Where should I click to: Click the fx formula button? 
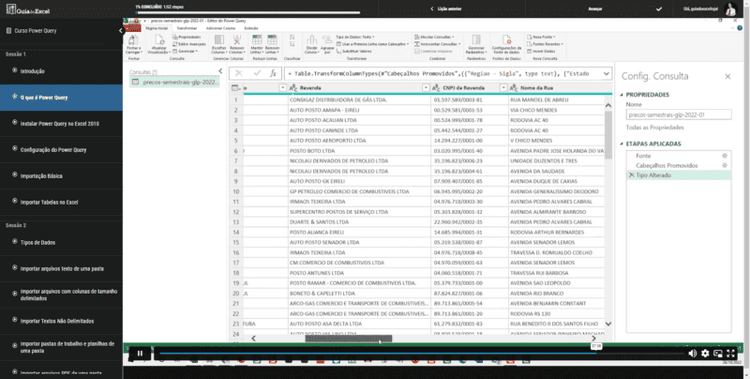point(273,73)
